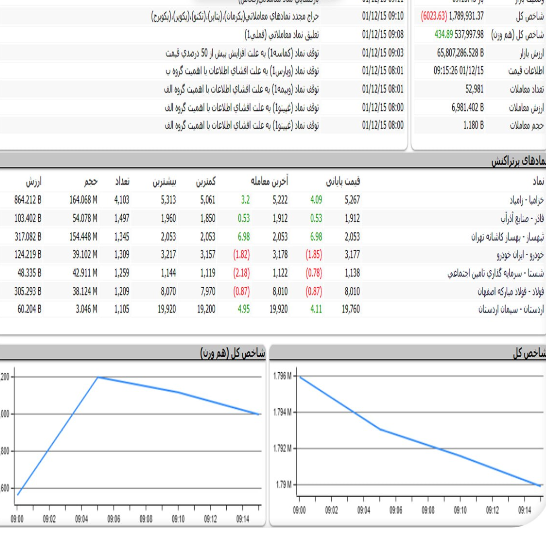Open the 09:08 تعلیق نماد معاملاتی message
This screenshot has width=546, height=536.
[282, 34]
